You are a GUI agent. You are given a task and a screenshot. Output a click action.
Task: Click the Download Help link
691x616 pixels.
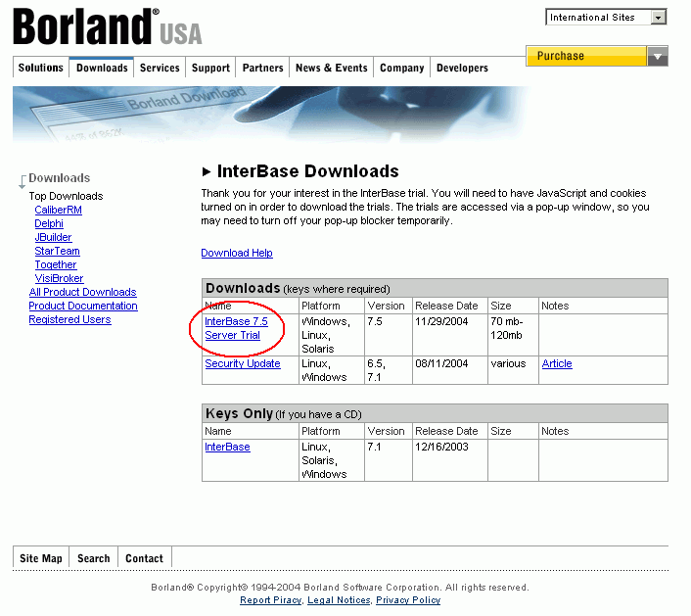tap(237, 253)
